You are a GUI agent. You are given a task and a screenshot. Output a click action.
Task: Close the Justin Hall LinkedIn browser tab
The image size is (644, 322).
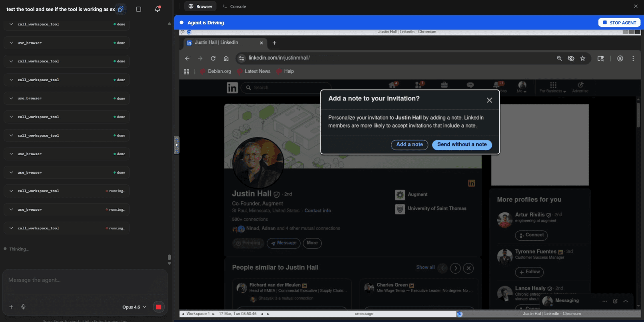pos(261,43)
